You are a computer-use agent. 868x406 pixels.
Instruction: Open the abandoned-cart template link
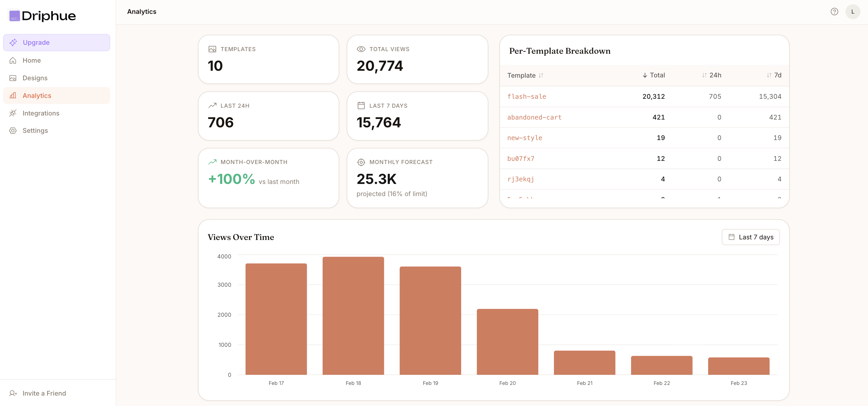coord(534,117)
